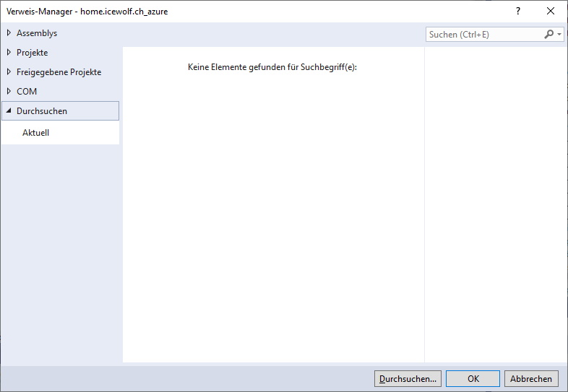Select the Durchsuchen category label
The width and height of the screenshot is (568, 392).
[x=42, y=111]
